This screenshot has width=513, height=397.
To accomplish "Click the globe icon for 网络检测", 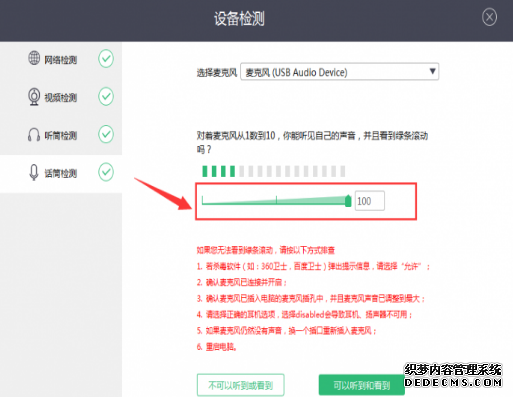I will [x=34, y=58].
